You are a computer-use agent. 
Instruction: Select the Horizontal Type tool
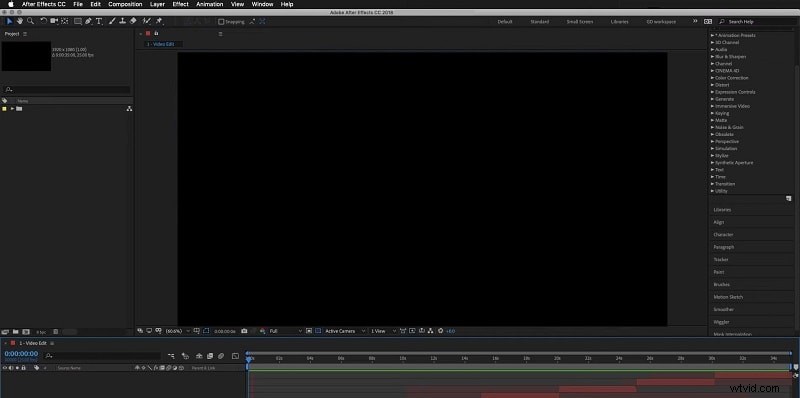click(99, 21)
